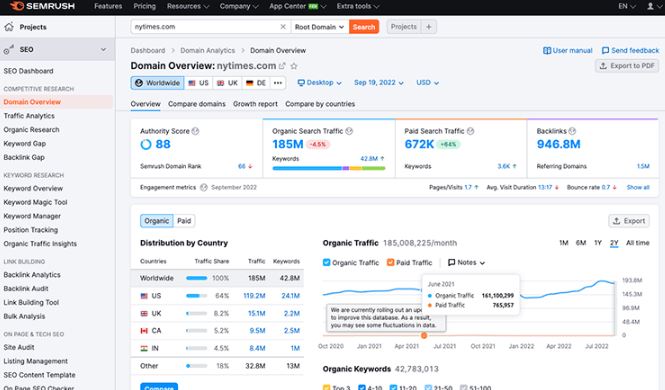Toggle the 4-10 keywords checkbox
This screenshot has width=665, height=390.
(x=362, y=387)
